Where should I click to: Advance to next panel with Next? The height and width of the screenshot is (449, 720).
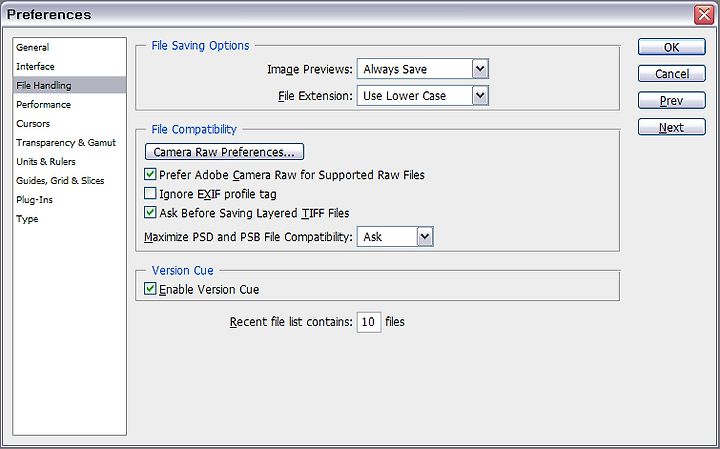[x=671, y=127]
